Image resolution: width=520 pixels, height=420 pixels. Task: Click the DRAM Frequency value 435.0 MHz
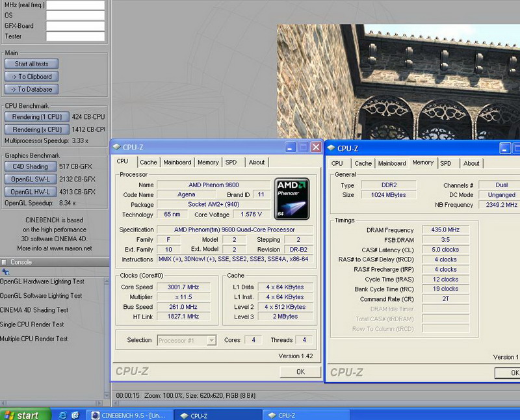pos(445,230)
